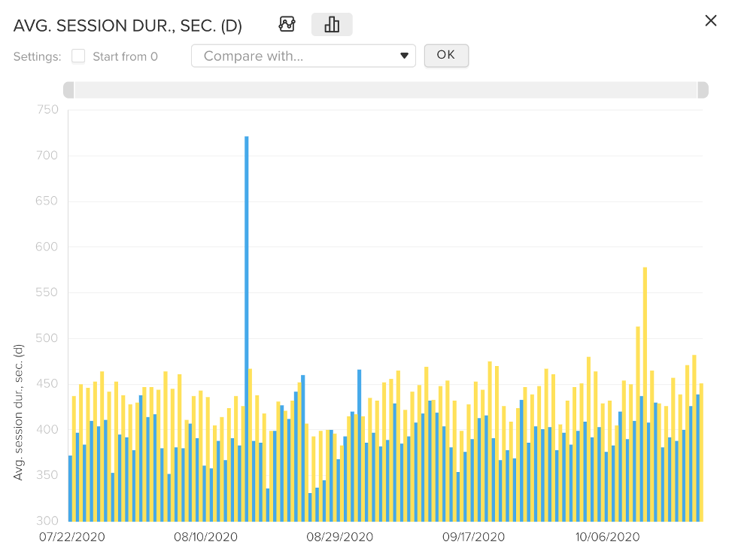The width and height of the screenshot is (735, 560).
Task: Click the Start from 0 label text
Action: click(x=125, y=56)
